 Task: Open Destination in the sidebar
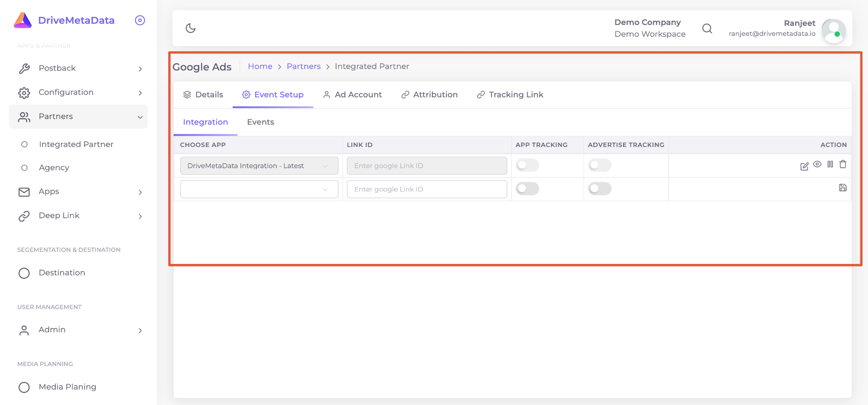pyautogui.click(x=78, y=273)
